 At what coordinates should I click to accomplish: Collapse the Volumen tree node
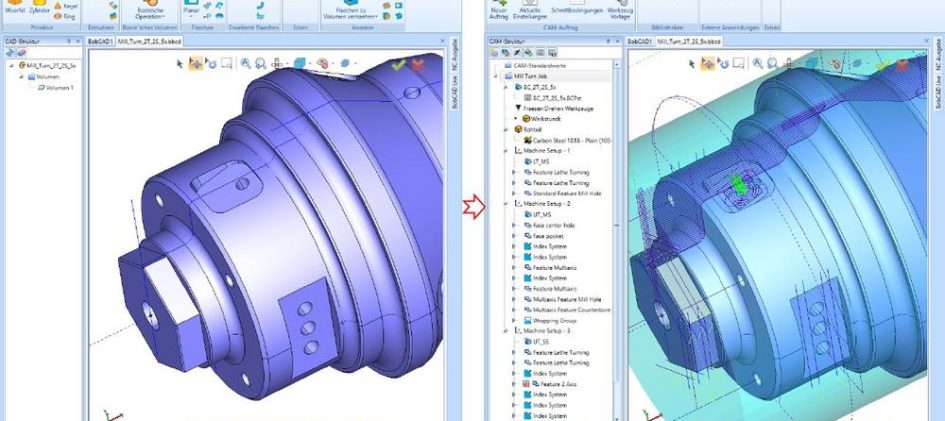(22, 76)
